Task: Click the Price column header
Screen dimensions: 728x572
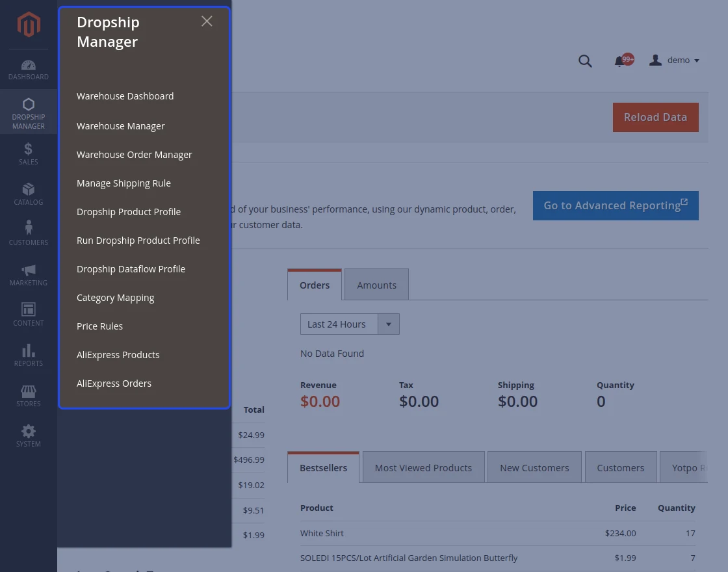Action: 625,508
